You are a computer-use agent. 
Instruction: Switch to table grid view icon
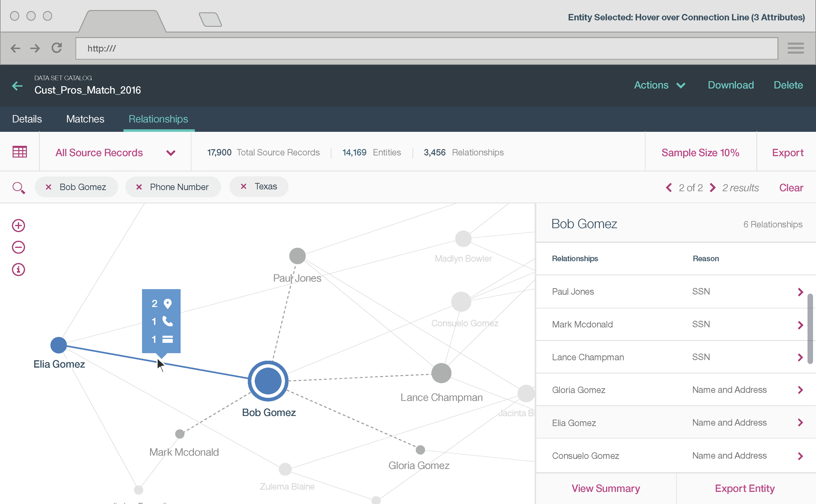click(20, 152)
